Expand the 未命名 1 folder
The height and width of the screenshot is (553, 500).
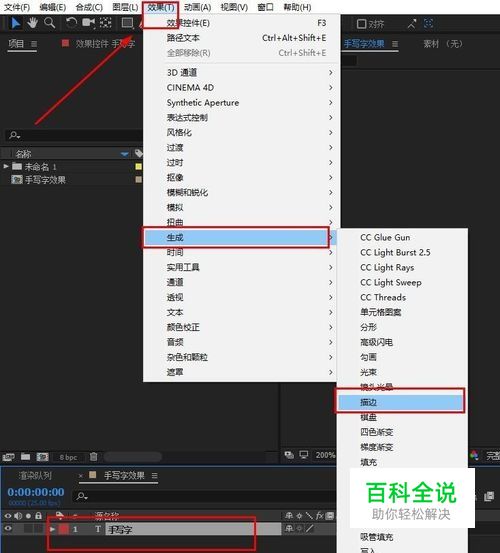[x=6, y=166]
